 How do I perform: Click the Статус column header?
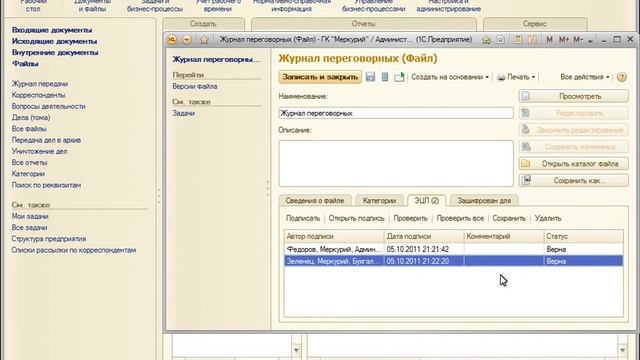583,236
